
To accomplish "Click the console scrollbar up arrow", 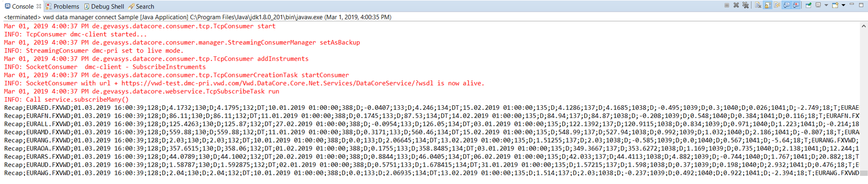I will click(x=864, y=26).
